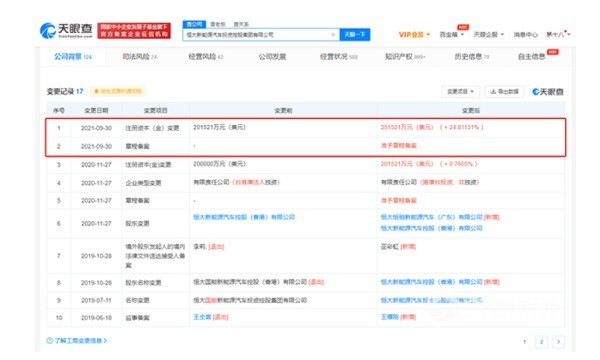Switch to the 司法风险 24 tab

click(x=139, y=57)
